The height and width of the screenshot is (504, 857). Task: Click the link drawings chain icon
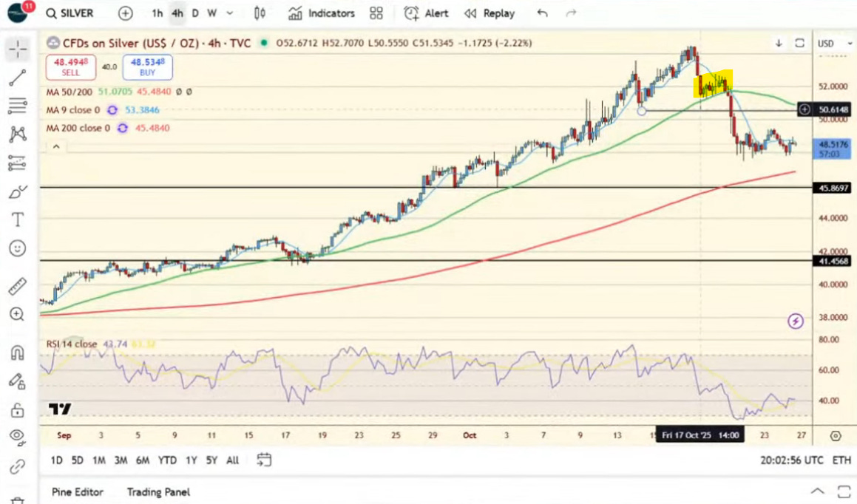pyautogui.click(x=18, y=467)
